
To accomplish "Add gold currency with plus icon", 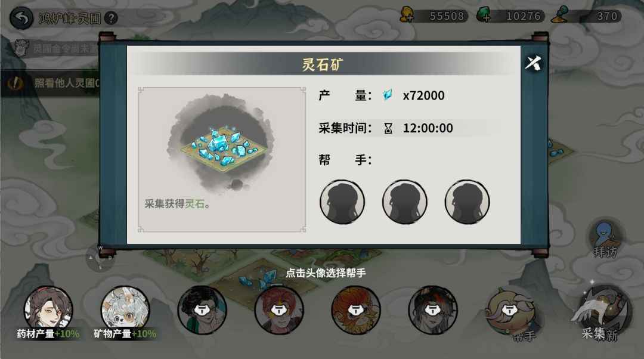I will click(x=407, y=15).
